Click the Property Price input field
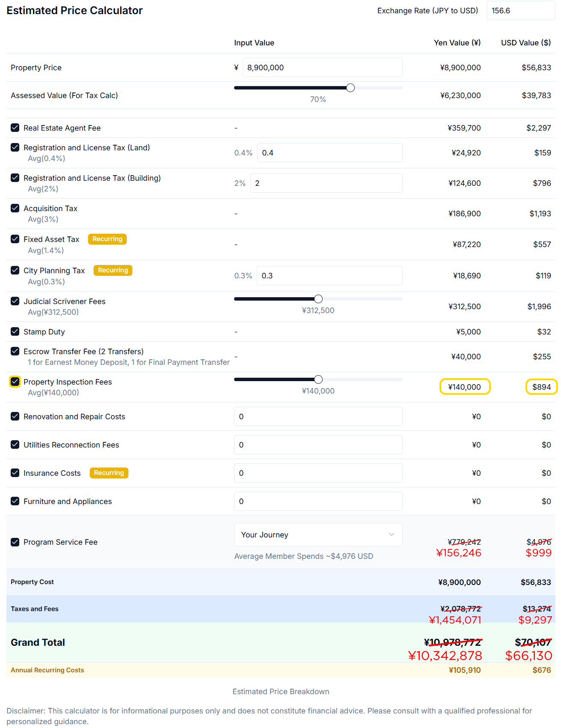 tap(322, 68)
